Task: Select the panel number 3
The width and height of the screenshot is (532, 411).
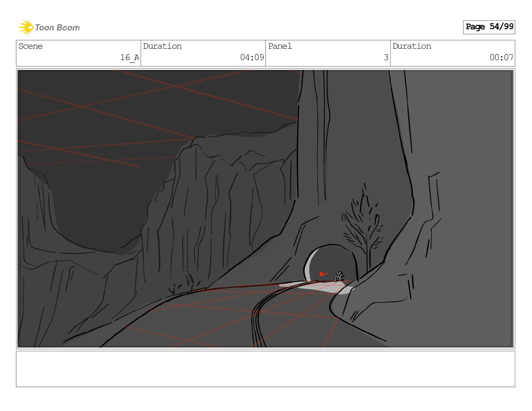Action: pos(386,57)
